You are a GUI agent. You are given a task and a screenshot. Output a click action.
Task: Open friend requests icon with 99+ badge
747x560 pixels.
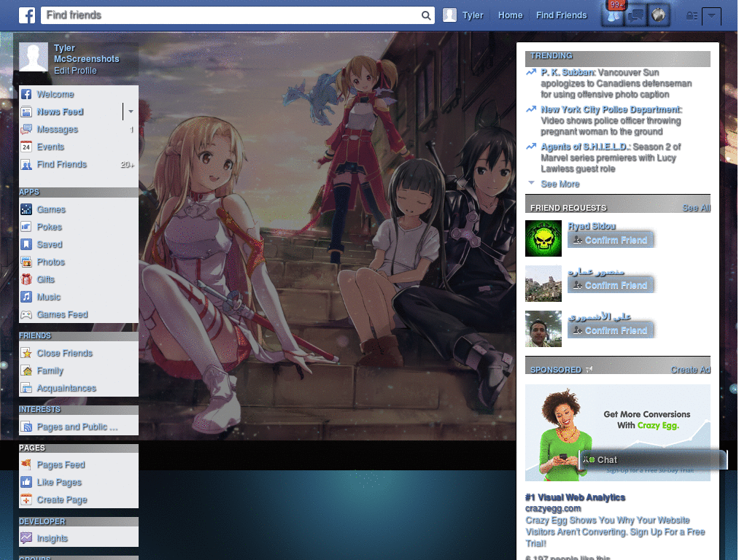tap(613, 16)
